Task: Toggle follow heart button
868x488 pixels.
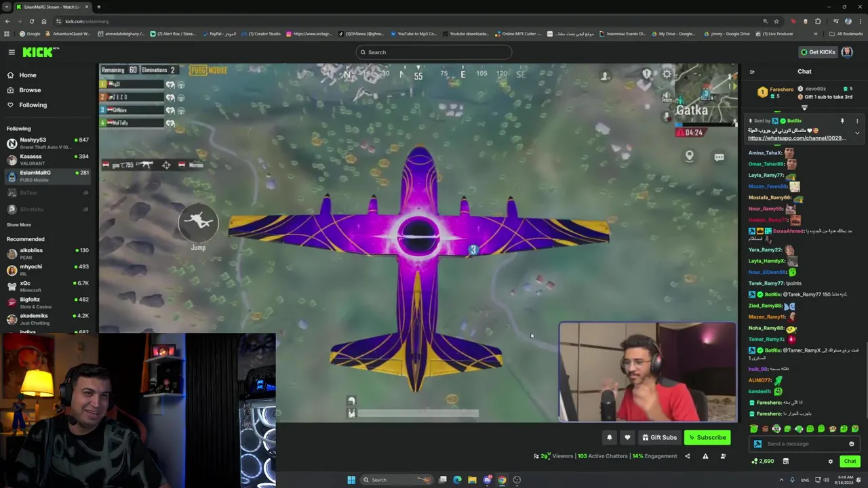Action: click(x=627, y=438)
